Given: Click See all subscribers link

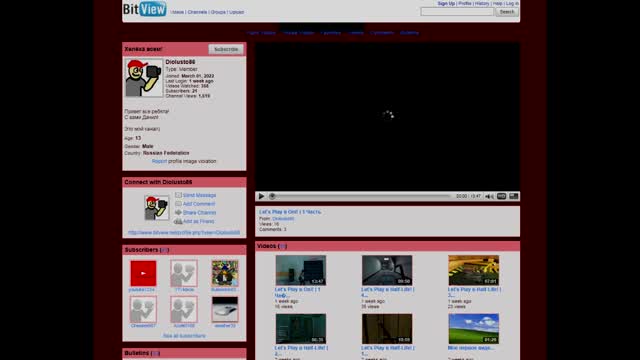Looking at the screenshot, I should [184, 336].
